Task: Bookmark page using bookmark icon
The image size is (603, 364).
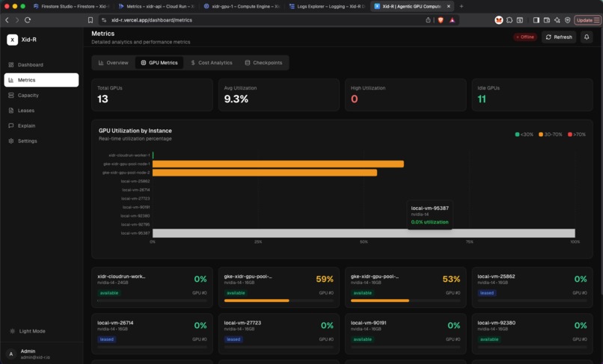Action: pos(91,20)
